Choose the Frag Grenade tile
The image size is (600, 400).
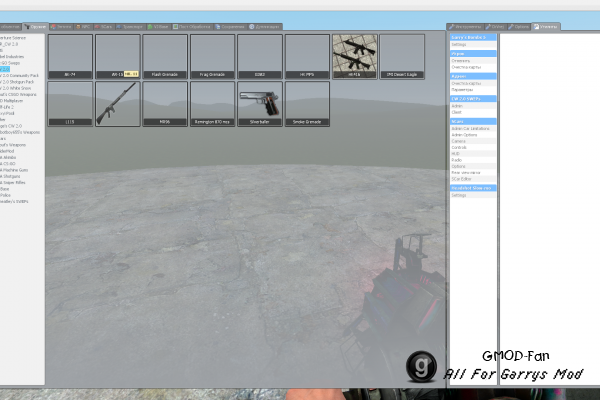[x=213, y=57]
